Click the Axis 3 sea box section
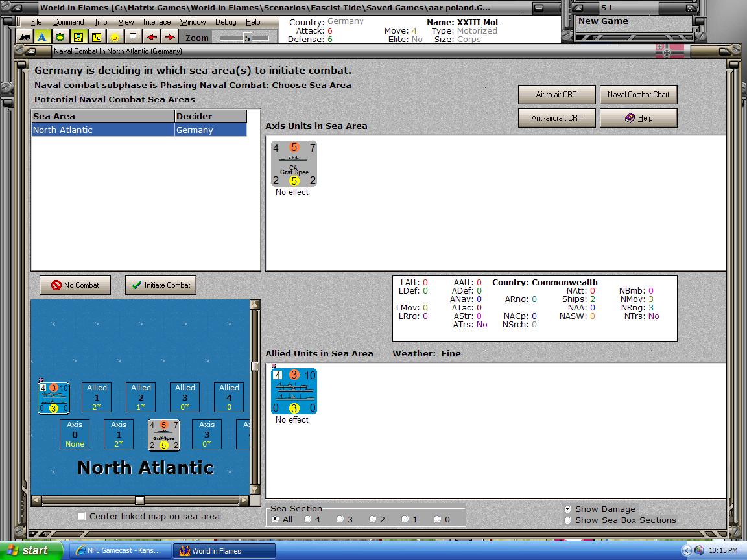 (207, 434)
